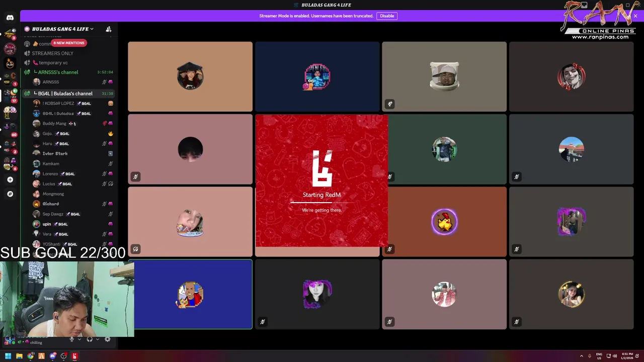Toggle headphones deafen in user panel
644x362 pixels.
pos(90,339)
